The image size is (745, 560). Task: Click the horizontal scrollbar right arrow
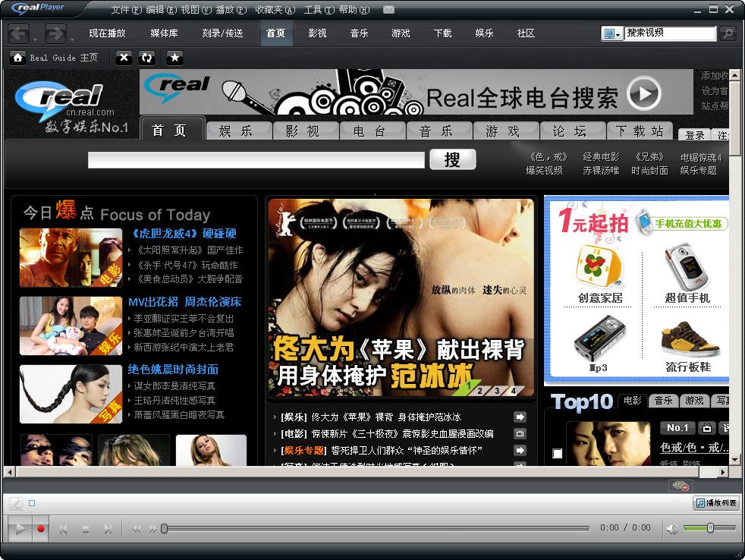(x=723, y=472)
